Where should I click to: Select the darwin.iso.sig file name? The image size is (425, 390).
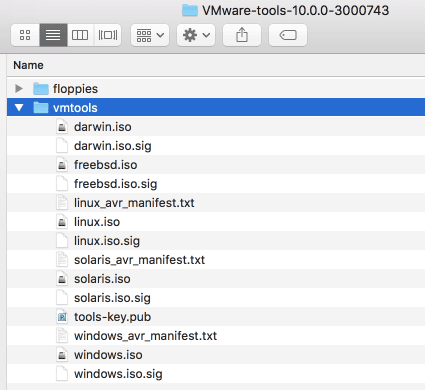point(113,146)
